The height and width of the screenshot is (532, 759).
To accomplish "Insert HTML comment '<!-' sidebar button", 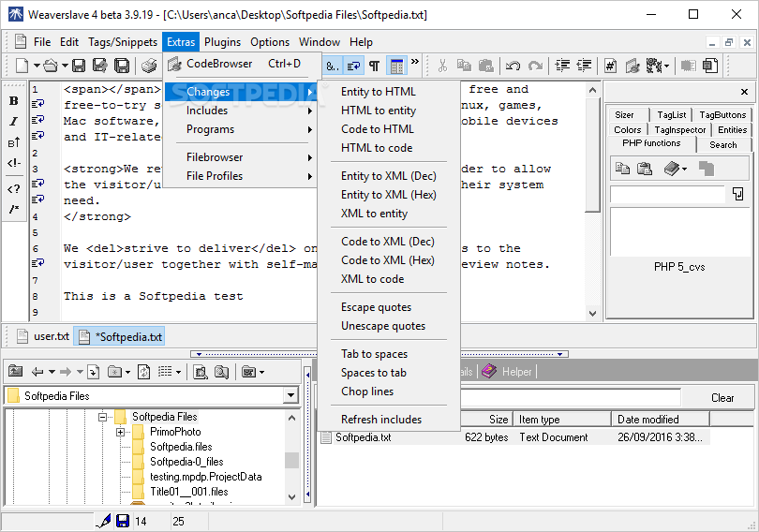I will 13,163.
